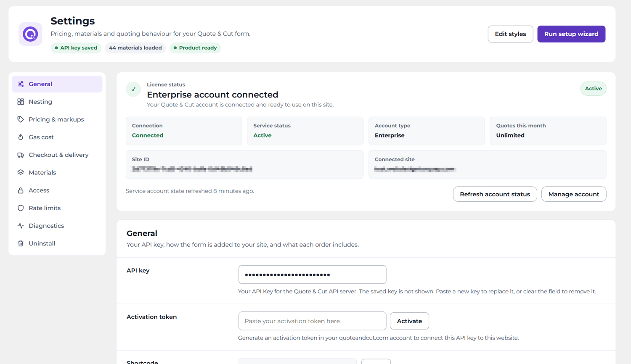Click the Diagnostics pulse icon
The height and width of the screenshot is (364, 631).
[21, 226]
